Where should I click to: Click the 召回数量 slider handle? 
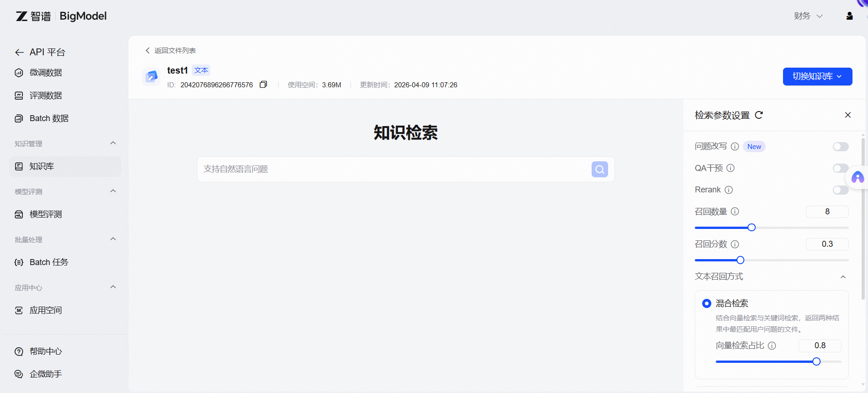(752, 228)
